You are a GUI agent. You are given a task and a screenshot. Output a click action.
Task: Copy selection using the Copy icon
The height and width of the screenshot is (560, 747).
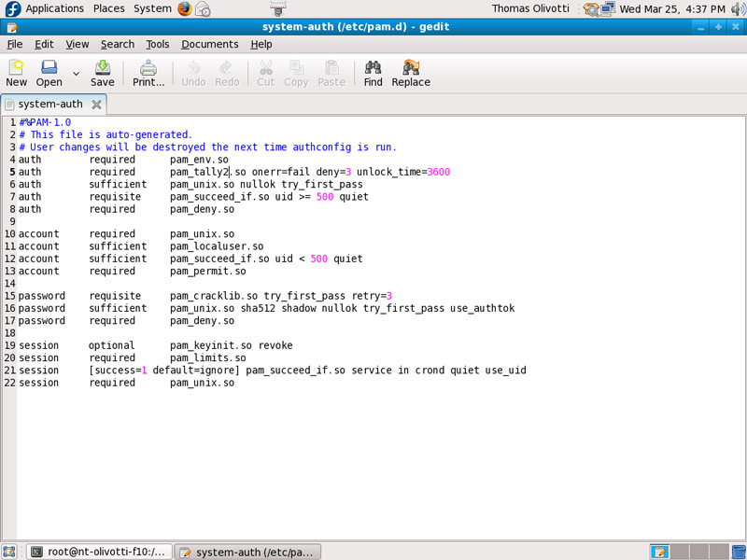click(296, 74)
